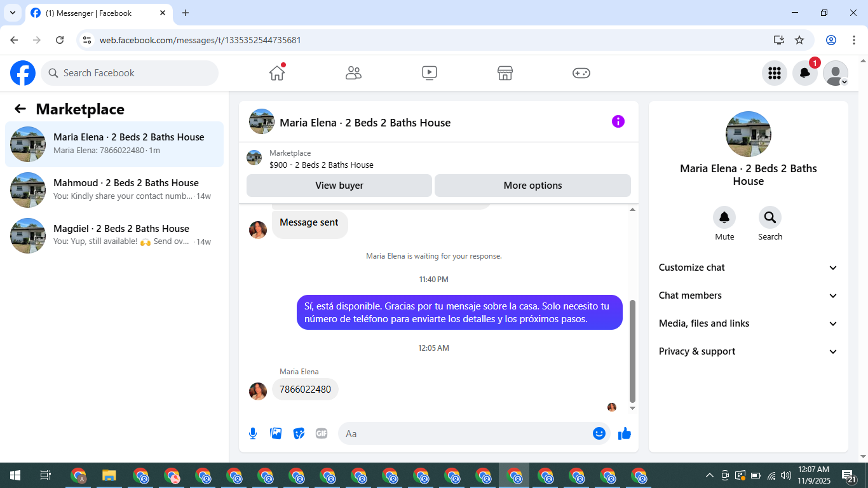
Task: Bookmark this page with star icon
Action: point(799,40)
